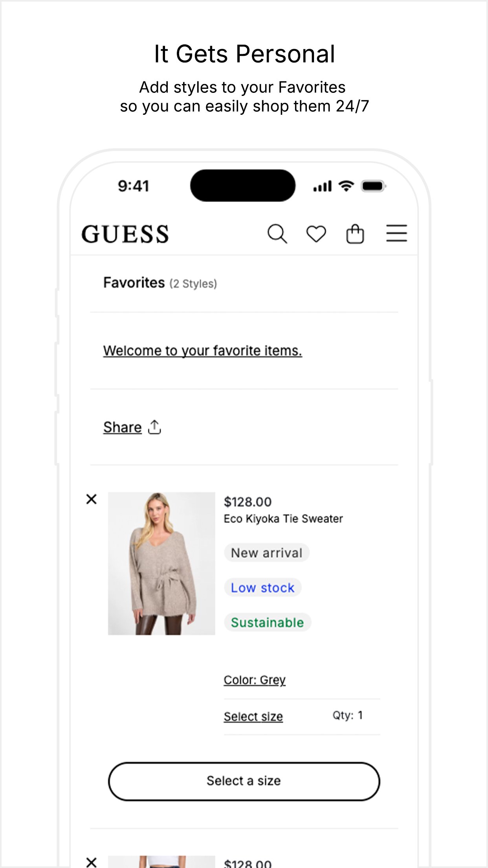Screen dimensions: 488x868
Task: Click the Share link text
Action: pos(122,427)
